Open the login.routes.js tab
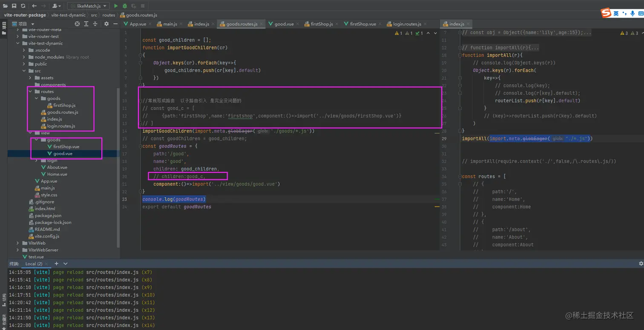 pyautogui.click(x=406, y=24)
